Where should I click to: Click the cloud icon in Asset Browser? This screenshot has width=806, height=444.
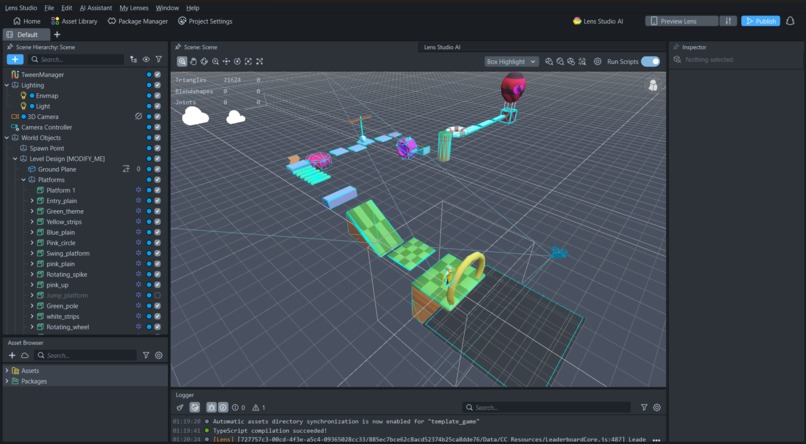[25, 356]
